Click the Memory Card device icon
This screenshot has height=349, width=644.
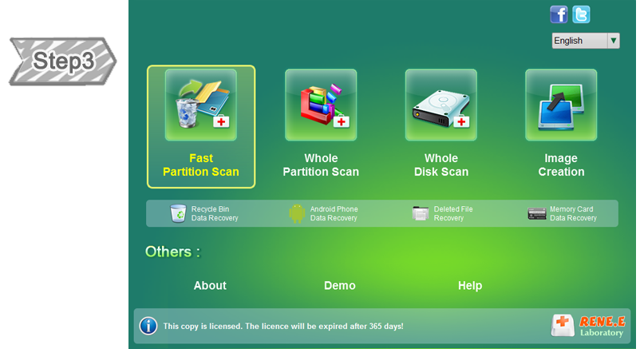537,213
